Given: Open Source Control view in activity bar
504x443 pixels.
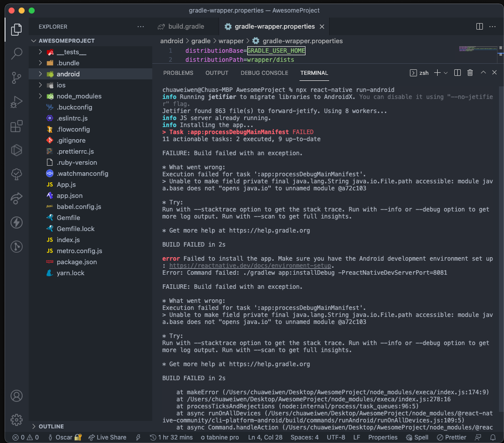Looking at the screenshot, I should [x=17, y=78].
